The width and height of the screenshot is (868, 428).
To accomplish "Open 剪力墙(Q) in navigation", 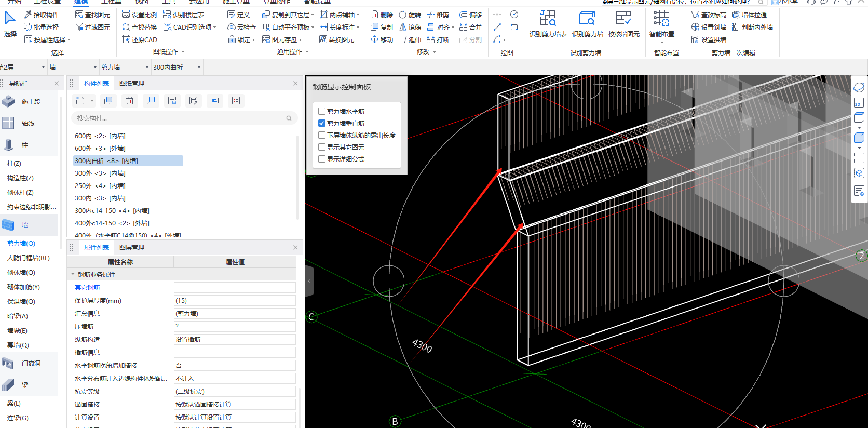I will (21, 243).
